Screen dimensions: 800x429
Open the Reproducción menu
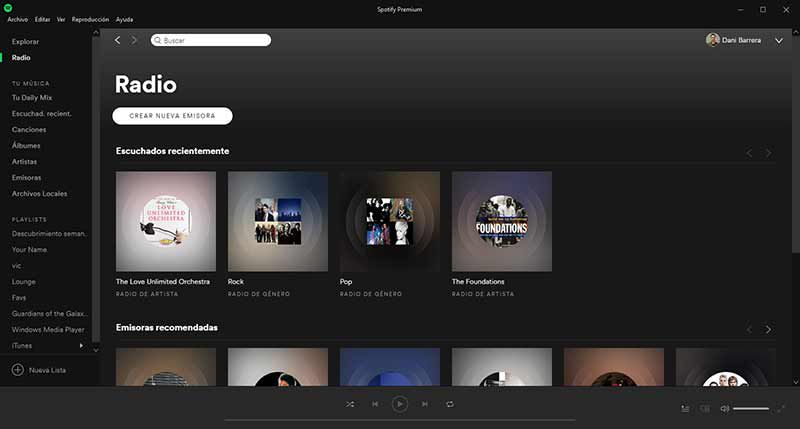tap(90, 19)
